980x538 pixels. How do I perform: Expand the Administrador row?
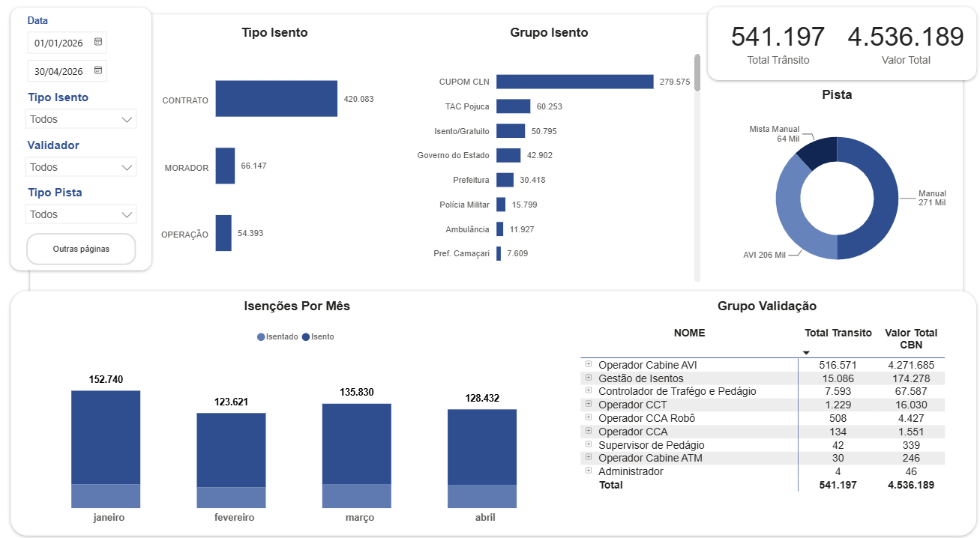tap(589, 471)
